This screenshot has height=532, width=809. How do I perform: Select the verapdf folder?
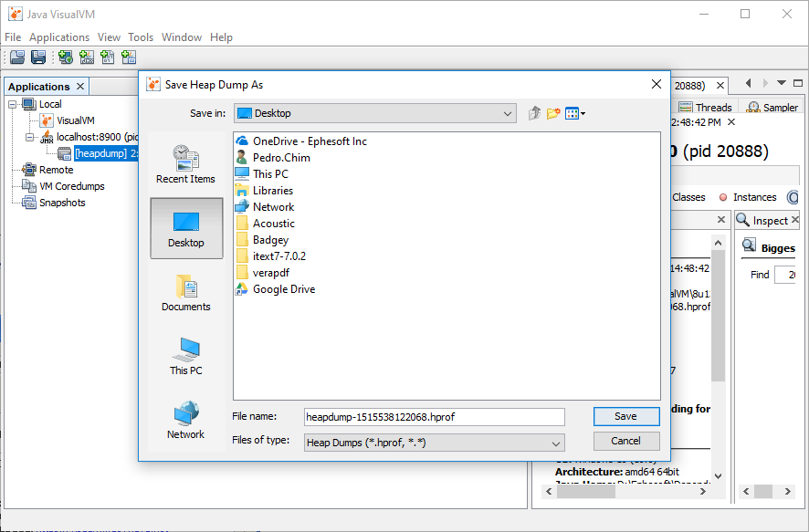[x=263, y=273]
